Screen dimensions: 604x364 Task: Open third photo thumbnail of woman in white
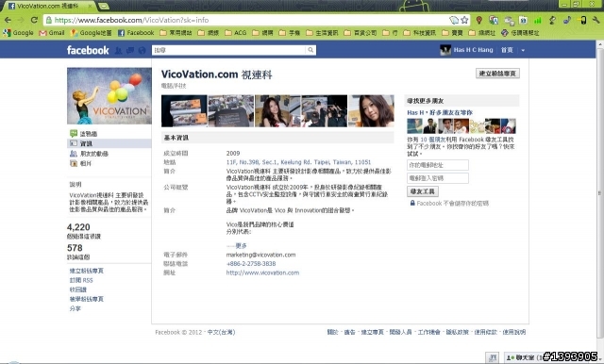[x=277, y=111]
